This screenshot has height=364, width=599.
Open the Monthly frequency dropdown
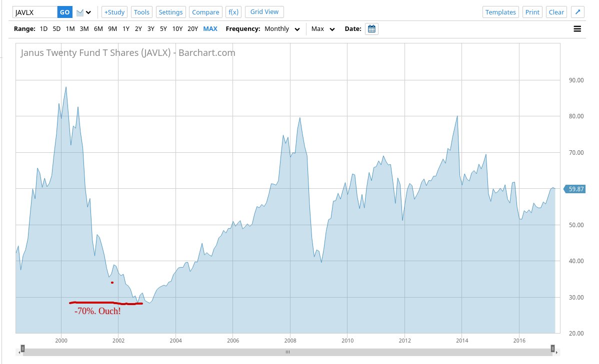(x=282, y=29)
